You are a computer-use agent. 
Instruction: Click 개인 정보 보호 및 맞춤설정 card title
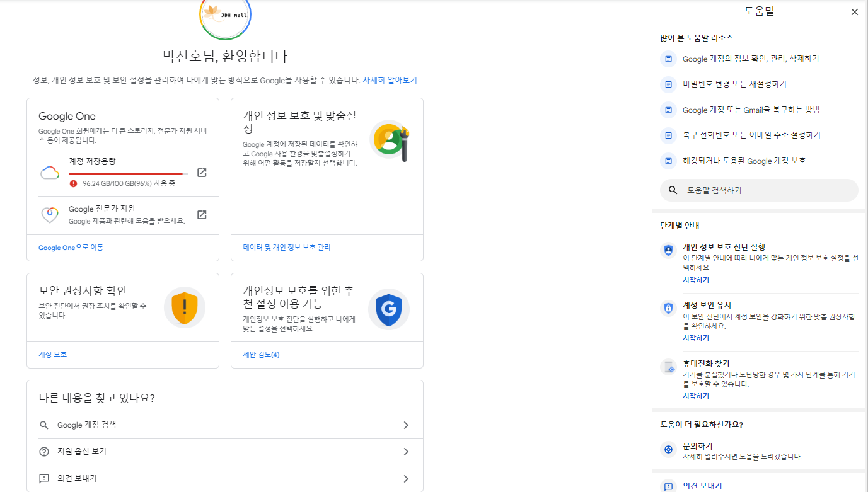point(300,122)
